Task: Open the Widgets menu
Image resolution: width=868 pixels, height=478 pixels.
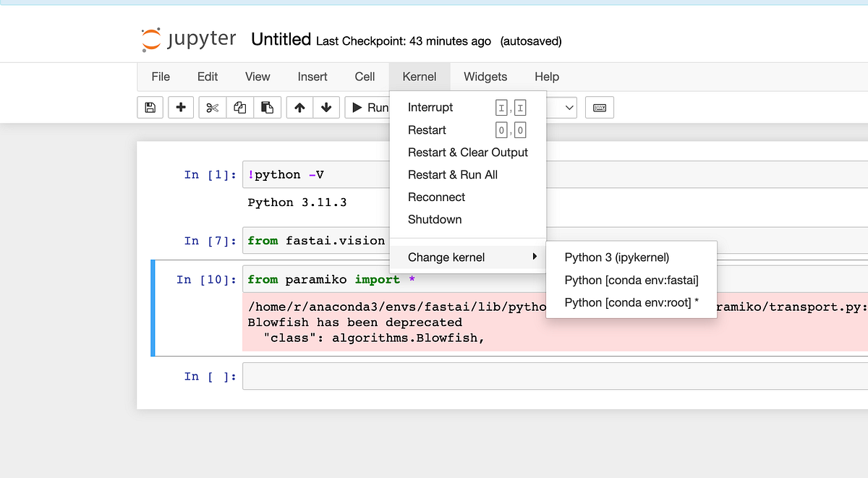Action: point(485,77)
